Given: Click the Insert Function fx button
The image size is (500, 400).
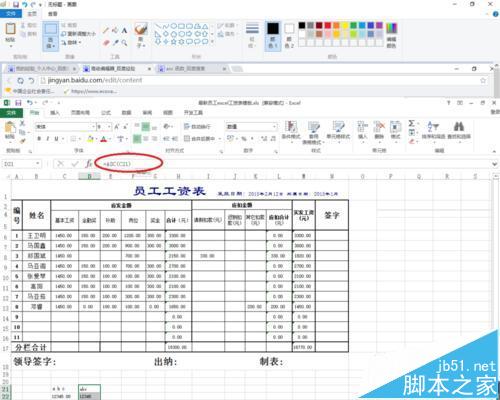Looking at the screenshot, I should (88, 164).
